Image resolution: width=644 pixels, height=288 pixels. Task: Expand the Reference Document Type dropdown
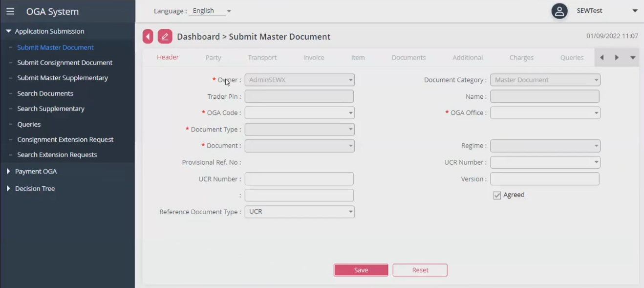tap(299, 212)
